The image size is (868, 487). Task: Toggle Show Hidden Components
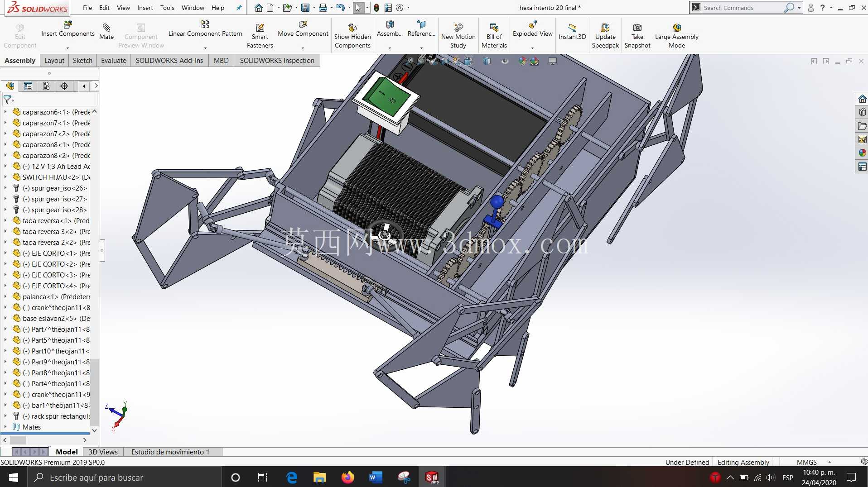(352, 36)
